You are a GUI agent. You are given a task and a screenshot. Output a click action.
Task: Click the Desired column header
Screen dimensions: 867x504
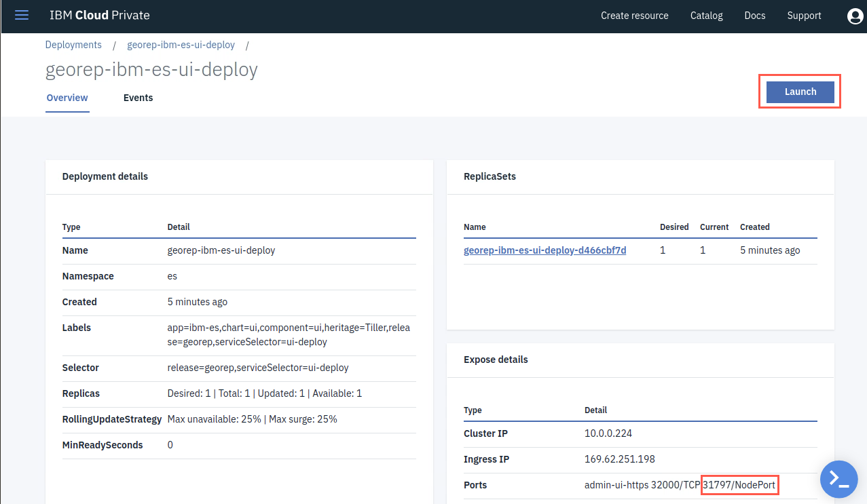(x=674, y=227)
